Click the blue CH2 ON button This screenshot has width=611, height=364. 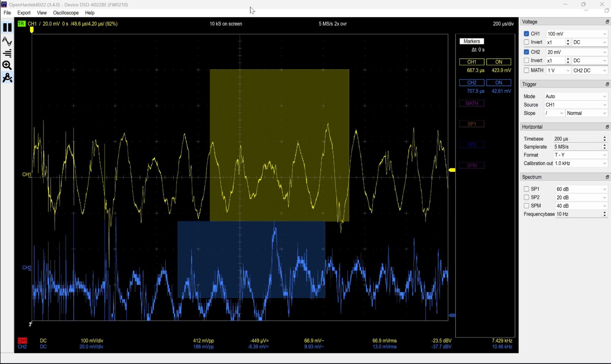498,83
